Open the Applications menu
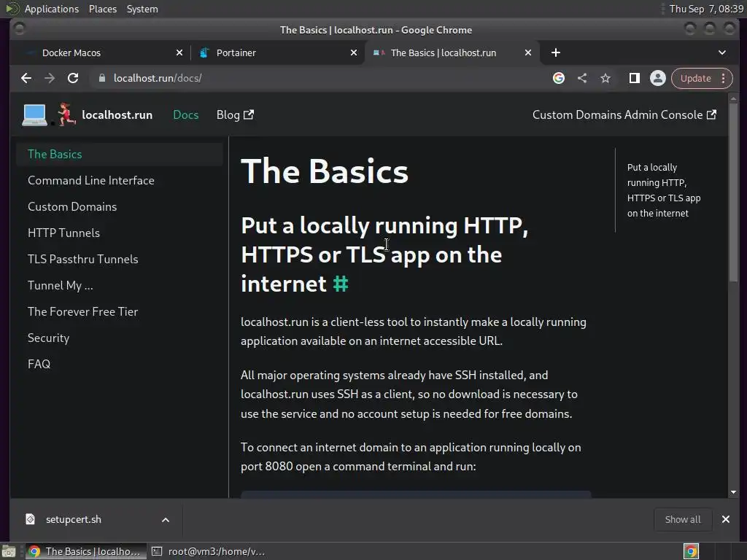Image resolution: width=747 pixels, height=560 pixels. point(52,9)
